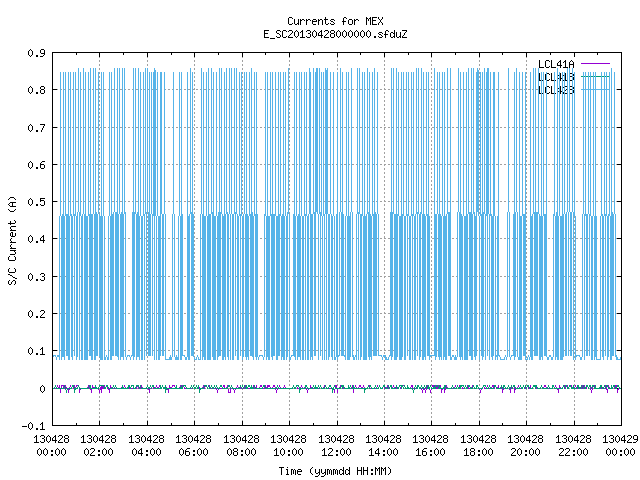Click the 'S/C Current (A)' axis label

pyautogui.click(x=13, y=240)
